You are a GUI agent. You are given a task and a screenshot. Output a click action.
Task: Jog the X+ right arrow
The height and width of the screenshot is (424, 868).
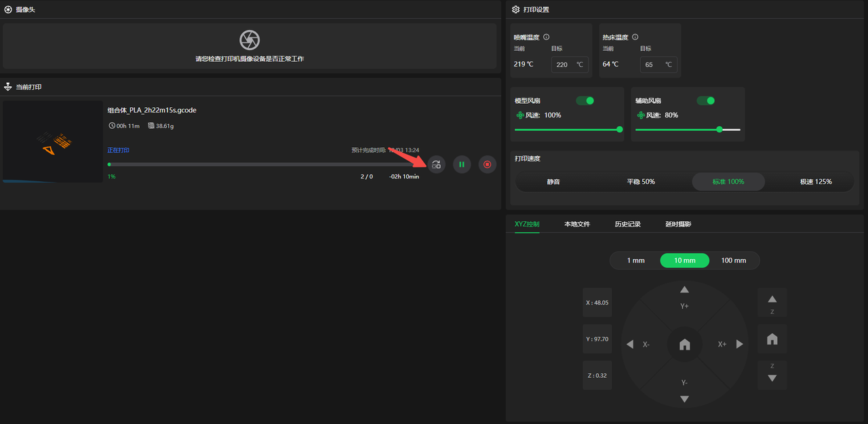click(x=739, y=345)
